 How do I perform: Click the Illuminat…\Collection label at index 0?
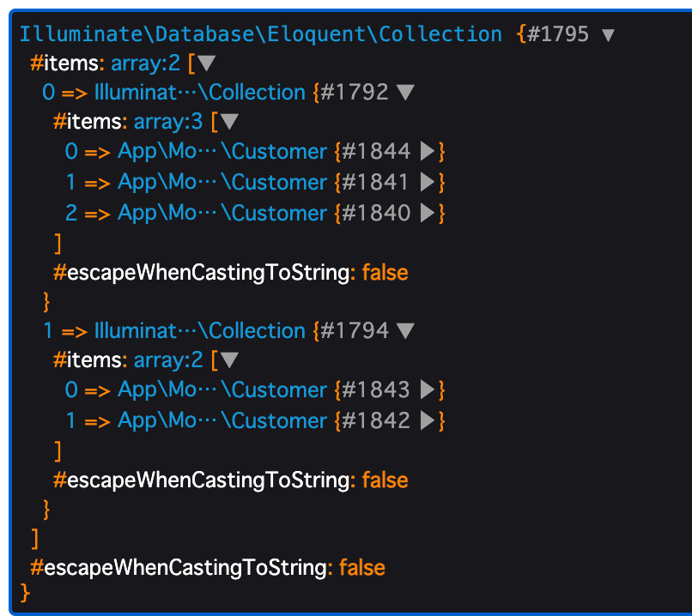[x=200, y=93]
